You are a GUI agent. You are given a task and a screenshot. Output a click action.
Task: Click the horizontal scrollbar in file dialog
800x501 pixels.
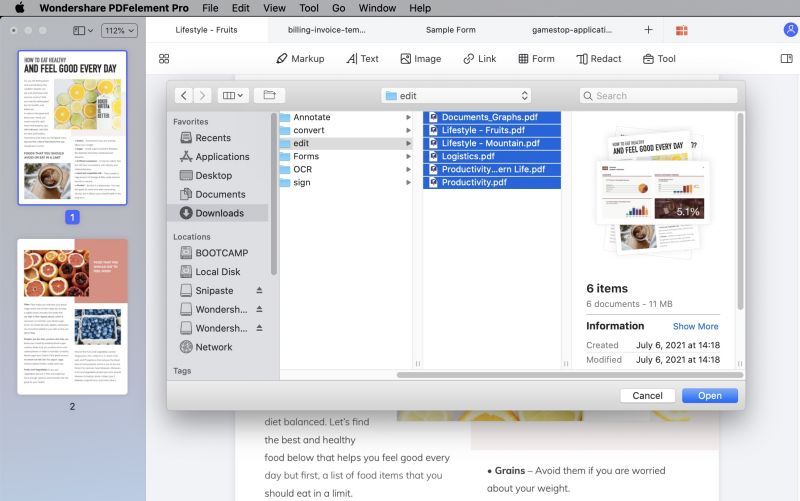pos(569,375)
